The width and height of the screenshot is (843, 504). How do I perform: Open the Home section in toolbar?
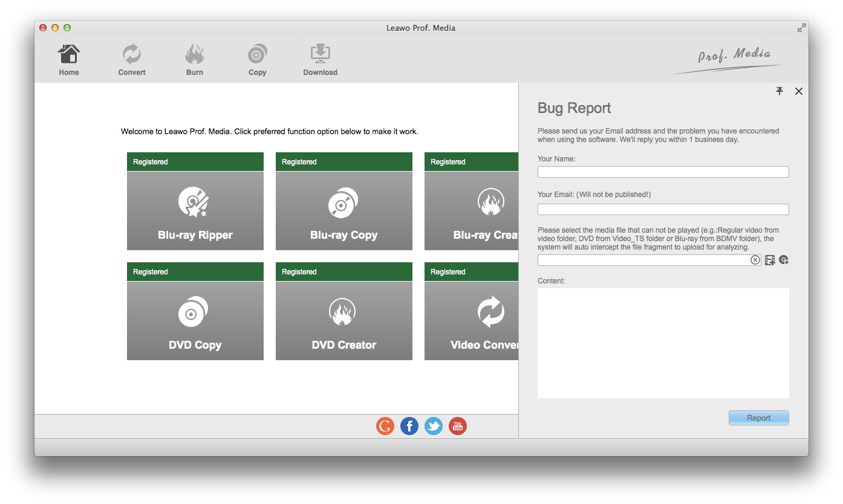(x=69, y=60)
